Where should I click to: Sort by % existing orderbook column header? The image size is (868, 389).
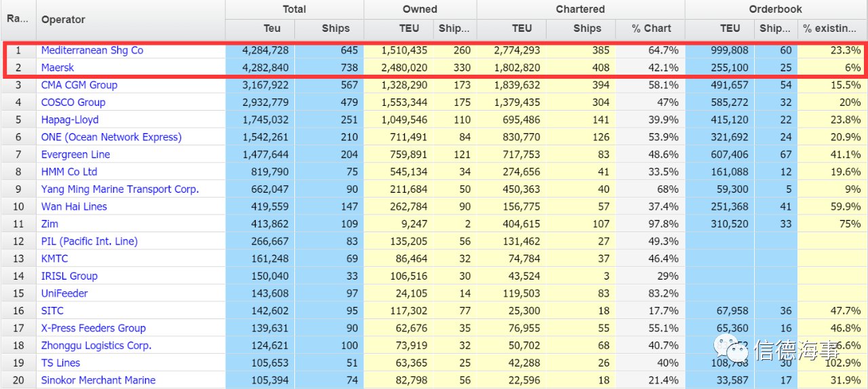[832, 29]
